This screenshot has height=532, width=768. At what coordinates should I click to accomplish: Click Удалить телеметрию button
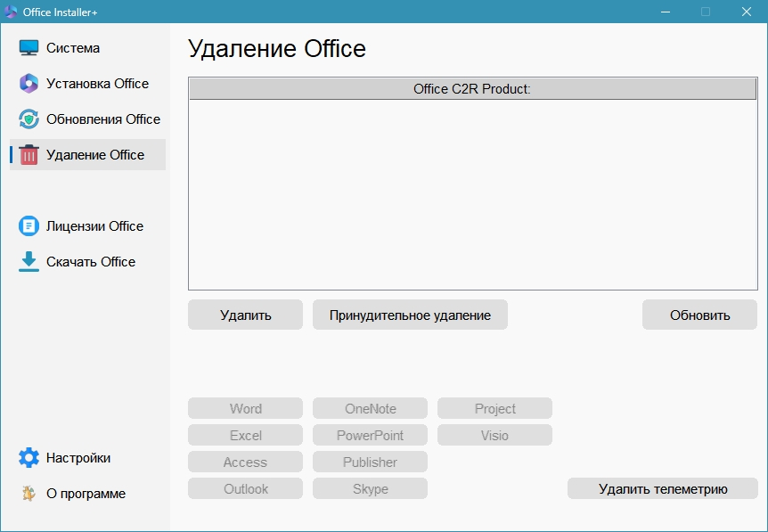(x=663, y=488)
